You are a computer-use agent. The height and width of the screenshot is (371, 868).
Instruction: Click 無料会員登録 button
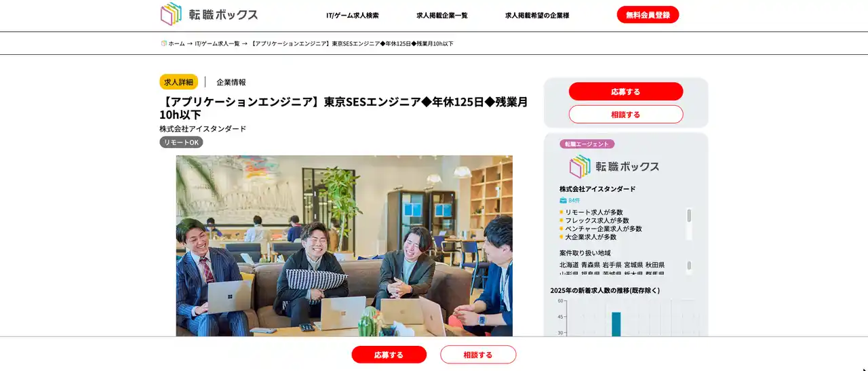coord(648,14)
